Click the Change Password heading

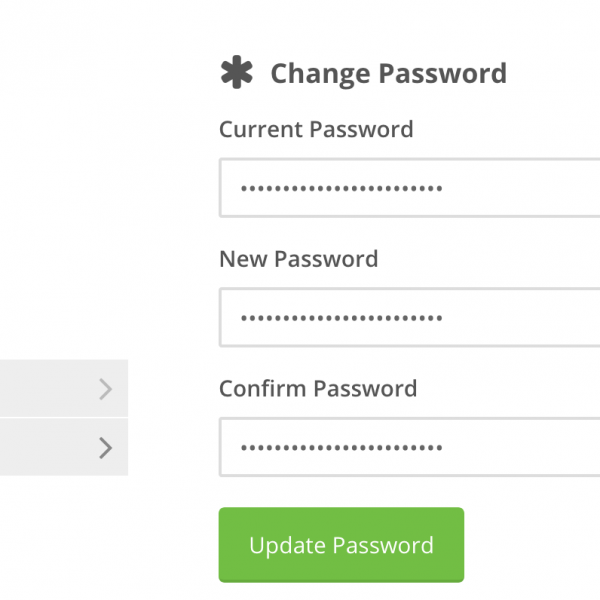coord(388,73)
